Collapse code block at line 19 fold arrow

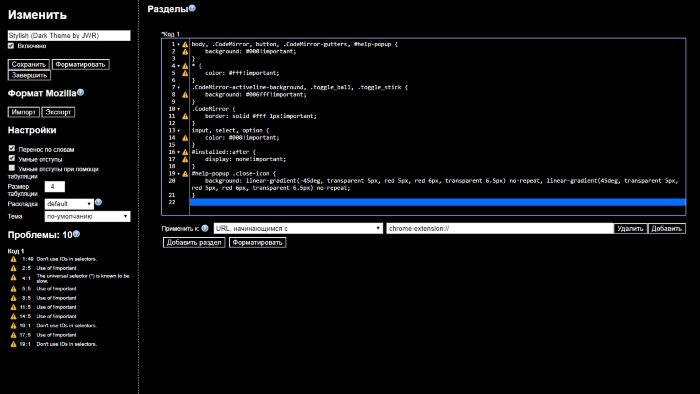tap(179, 174)
